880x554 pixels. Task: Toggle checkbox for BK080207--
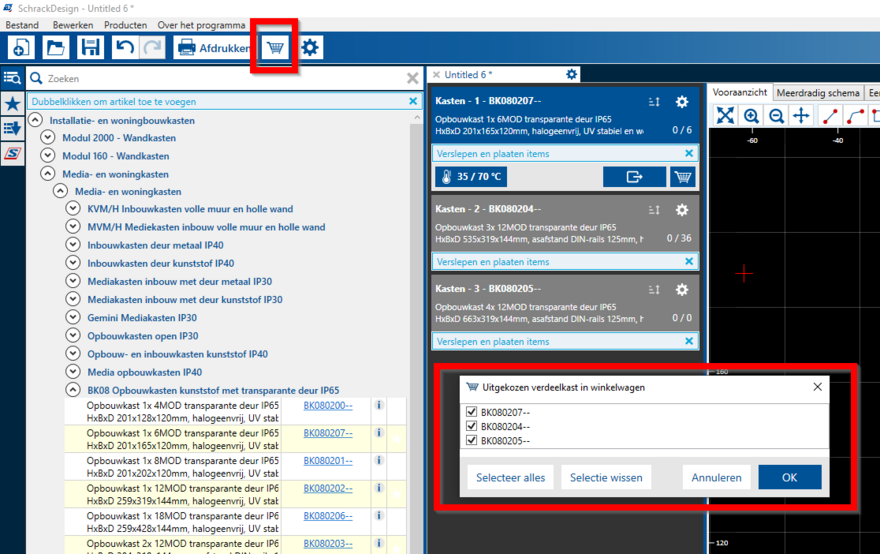[471, 412]
